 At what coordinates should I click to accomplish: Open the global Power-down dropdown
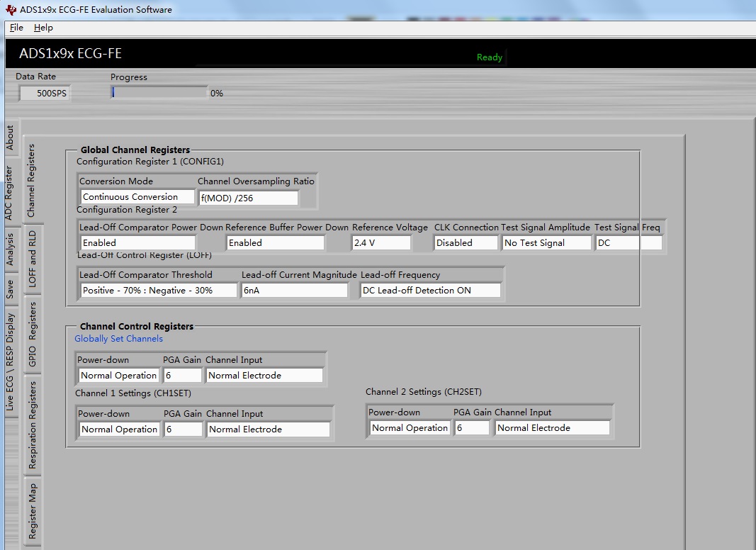pos(118,376)
